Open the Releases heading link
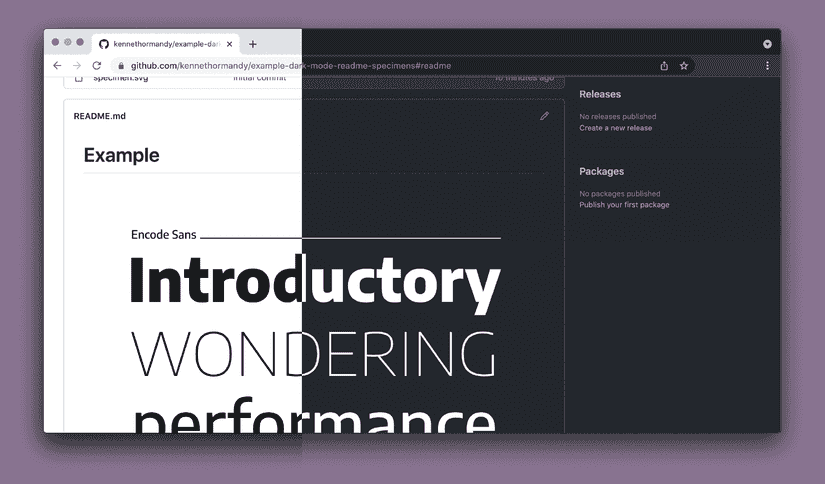Viewport: 825px width, 484px height. coord(600,94)
